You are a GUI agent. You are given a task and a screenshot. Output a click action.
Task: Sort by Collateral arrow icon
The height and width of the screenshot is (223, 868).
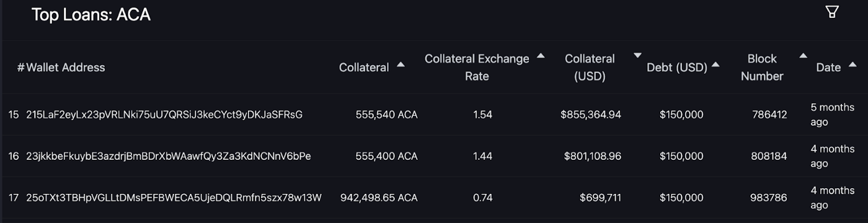401,64
